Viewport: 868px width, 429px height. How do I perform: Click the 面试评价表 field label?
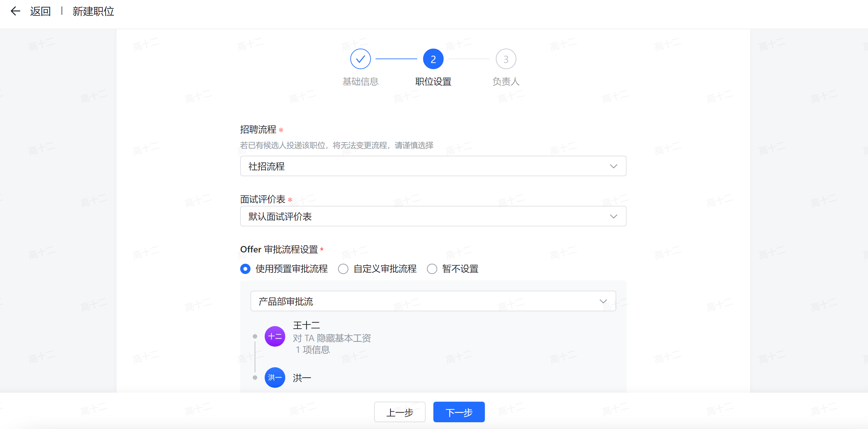coord(263,199)
